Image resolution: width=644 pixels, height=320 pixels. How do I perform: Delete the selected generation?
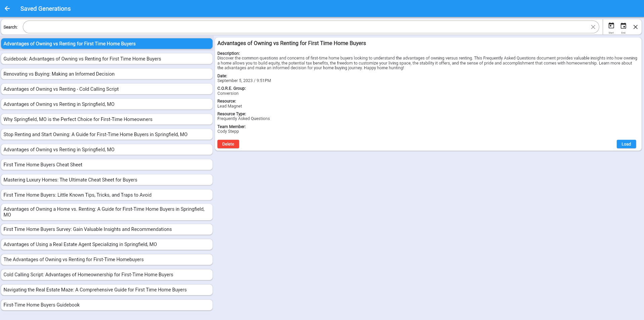(228, 144)
